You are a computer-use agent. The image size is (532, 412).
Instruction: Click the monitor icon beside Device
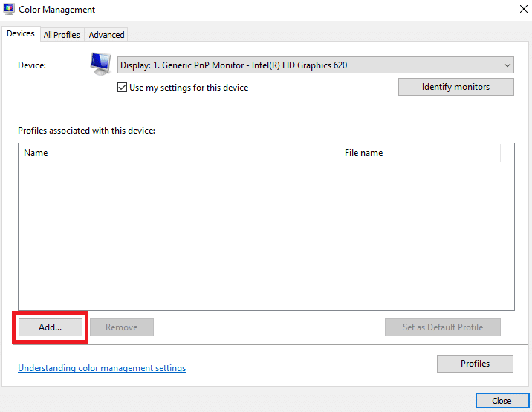point(100,64)
